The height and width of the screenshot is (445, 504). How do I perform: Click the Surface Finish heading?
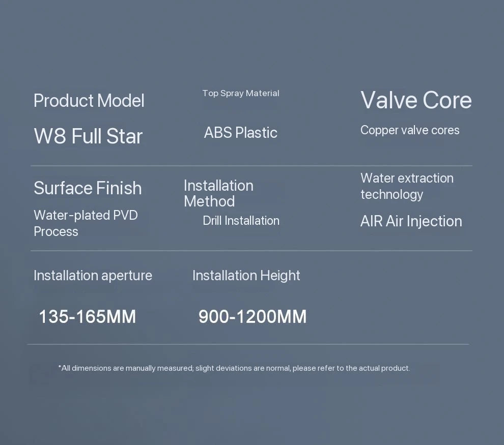click(88, 188)
